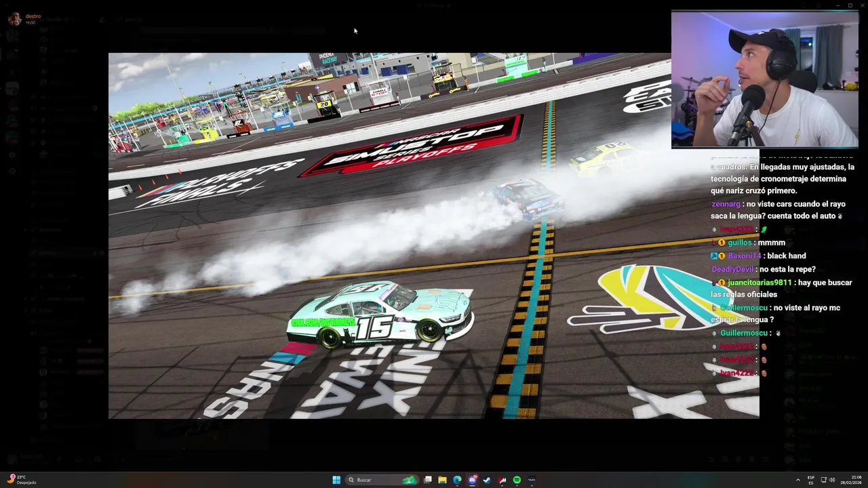
Task: Click the username DeadlyDevil in chat
Action: point(733,270)
